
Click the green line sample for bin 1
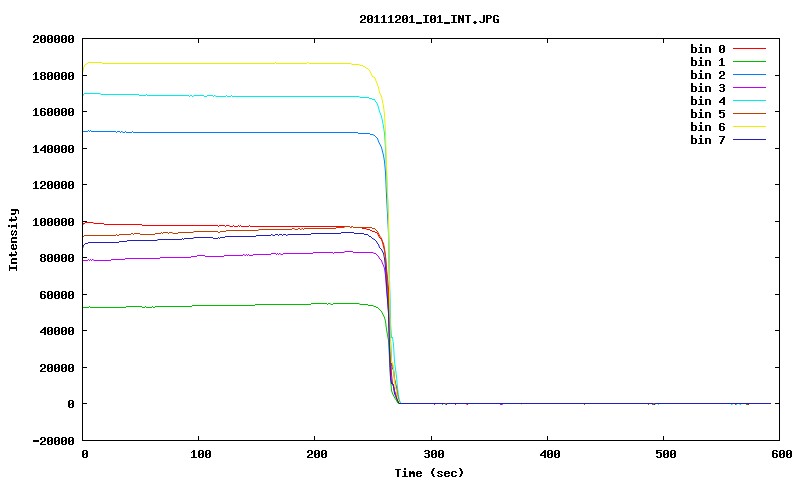[x=749, y=62]
